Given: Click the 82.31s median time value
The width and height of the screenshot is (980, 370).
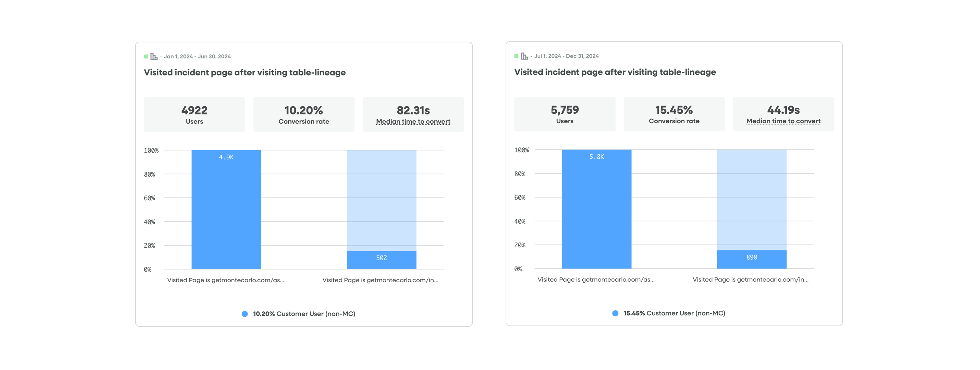Looking at the screenshot, I should coord(413,110).
